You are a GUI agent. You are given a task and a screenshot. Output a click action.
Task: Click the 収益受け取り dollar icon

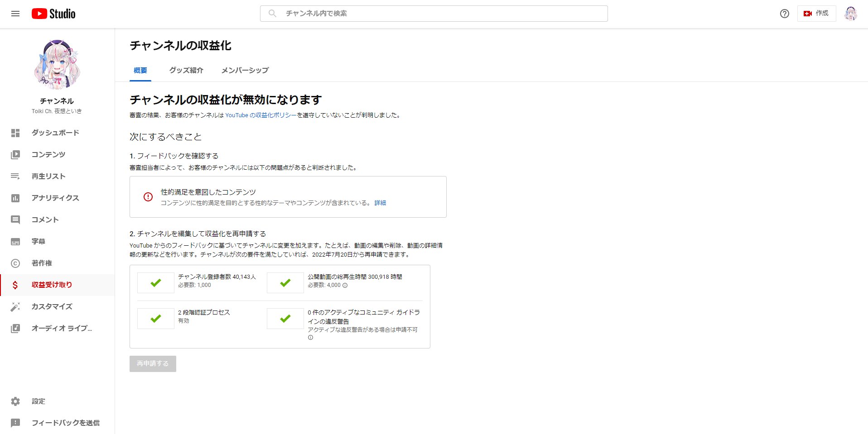click(15, 285)
